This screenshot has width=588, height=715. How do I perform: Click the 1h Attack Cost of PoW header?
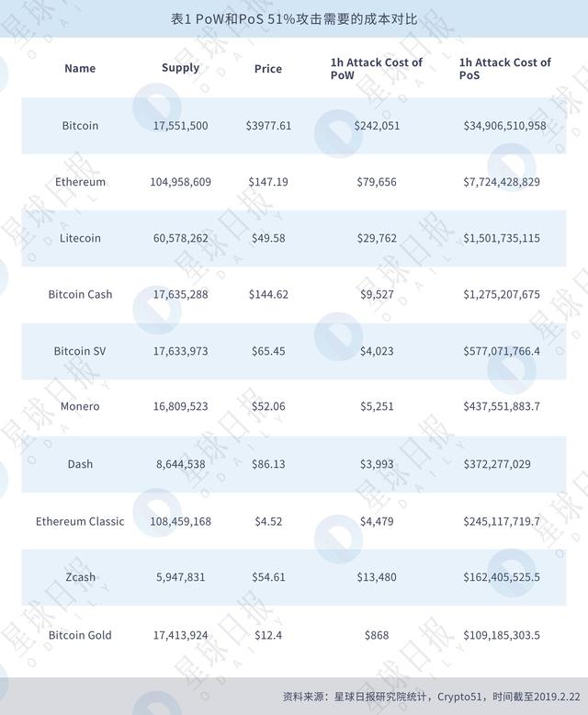tap(376, 69)
